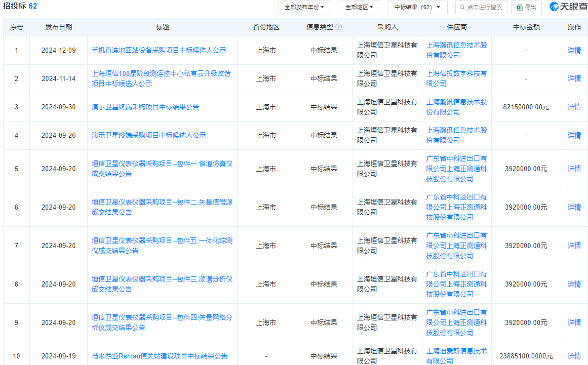Click supplier 上海瀚讯信息技术 in row 3

[456, 107]
